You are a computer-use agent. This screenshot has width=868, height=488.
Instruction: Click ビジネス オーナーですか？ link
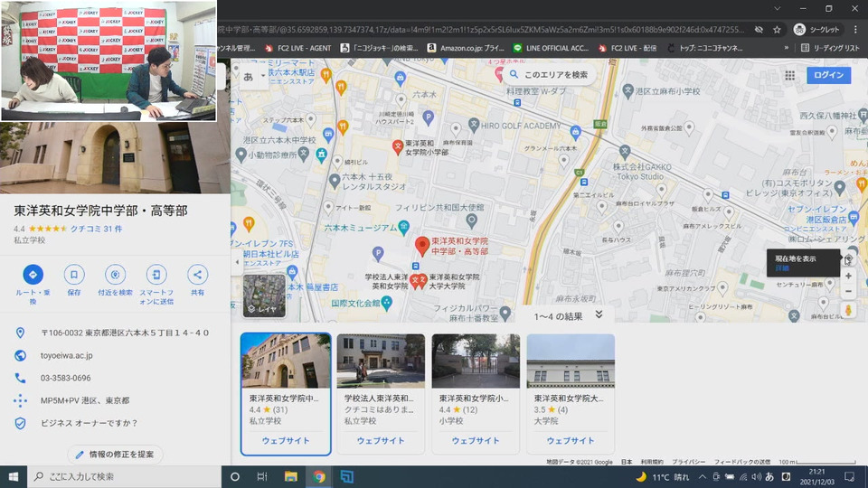click(x=89, y=423)
